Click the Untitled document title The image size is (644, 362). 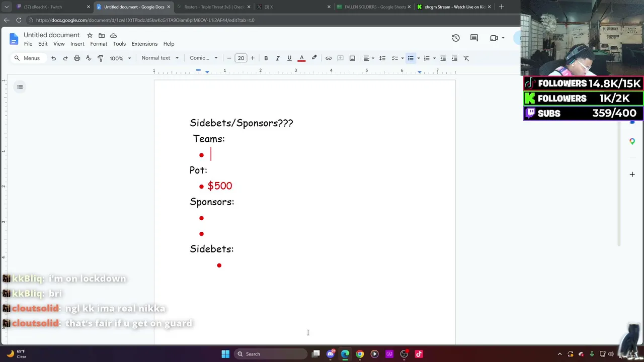[51, 35]
